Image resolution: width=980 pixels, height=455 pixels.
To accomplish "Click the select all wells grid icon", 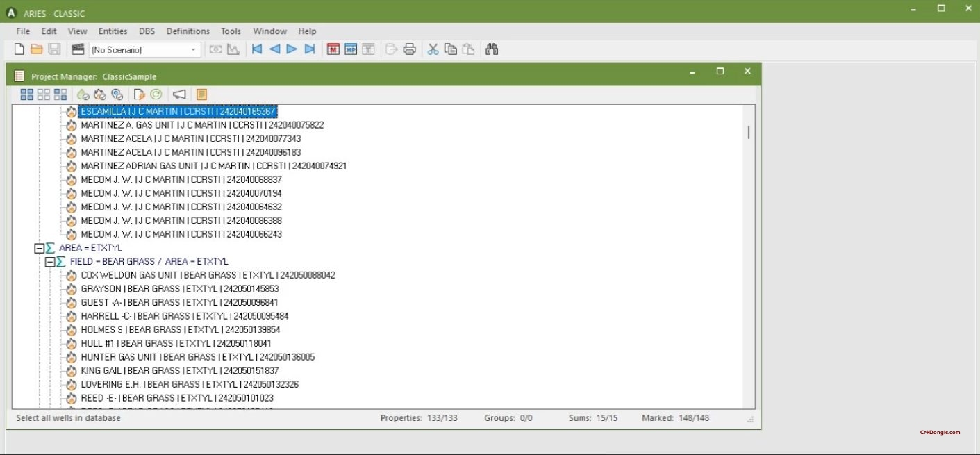I will pyautogui.click(x=26, y=94).
